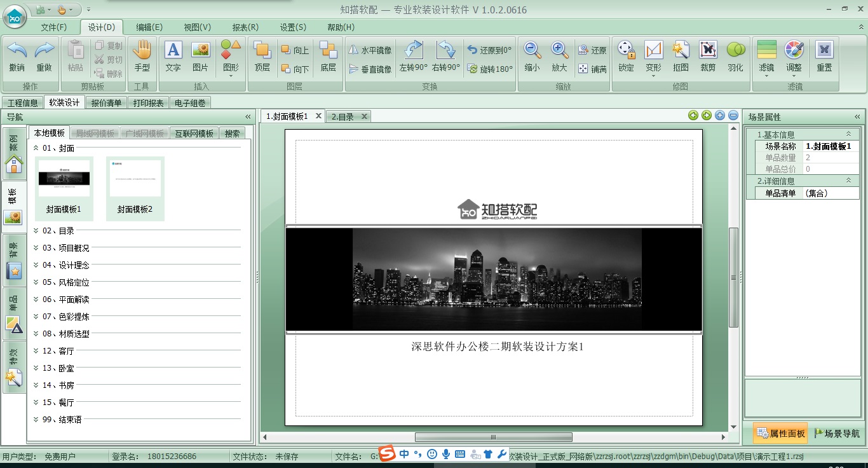This screenshot has width=868, height=468.
Task: Open the 帮助(H) menu tab
Action: [341, 27]
